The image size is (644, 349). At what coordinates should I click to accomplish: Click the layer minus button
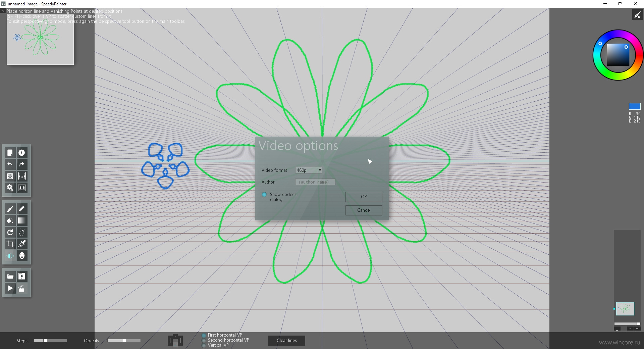[630, 329]
